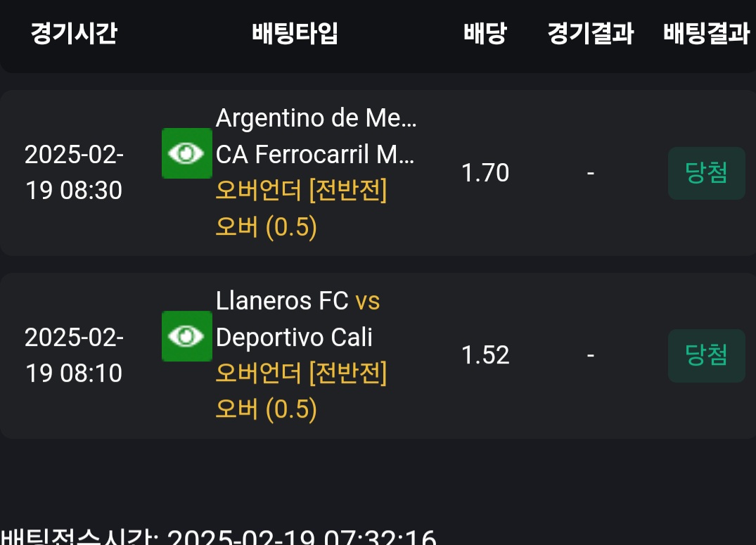Select the 배팅타입 column header
The width and height of the screenshot is (756, 545).
pos(295,33)
